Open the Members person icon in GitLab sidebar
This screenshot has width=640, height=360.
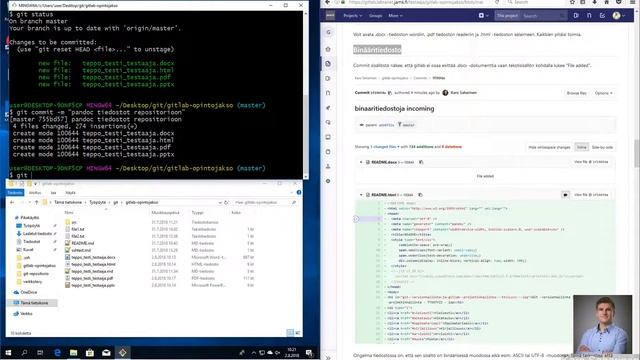coord(328,167)
